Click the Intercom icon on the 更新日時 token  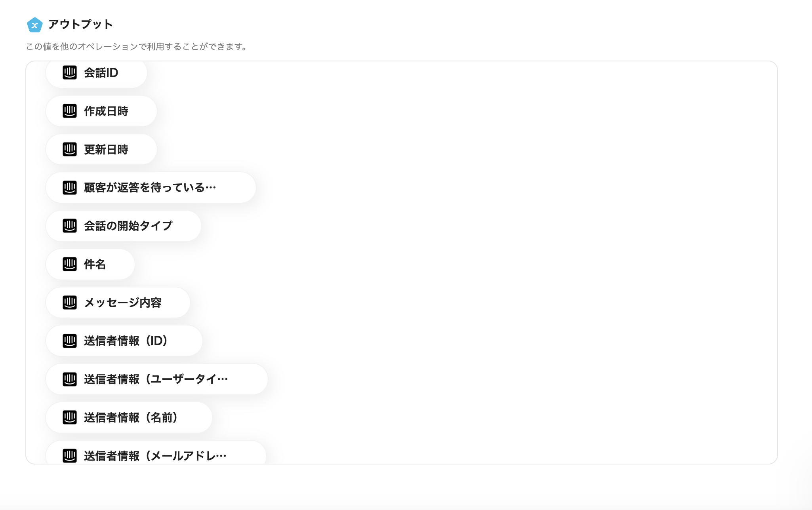[x=70, y=149]
